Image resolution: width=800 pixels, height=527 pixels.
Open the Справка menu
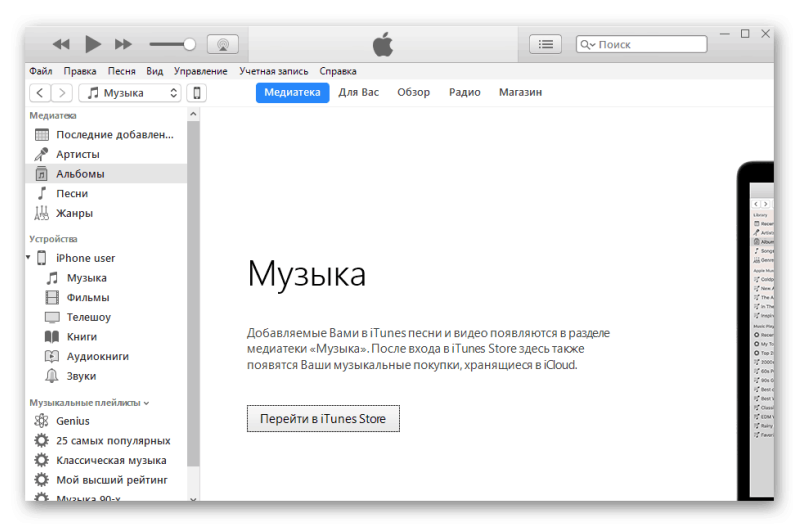[x=338, y=71]
